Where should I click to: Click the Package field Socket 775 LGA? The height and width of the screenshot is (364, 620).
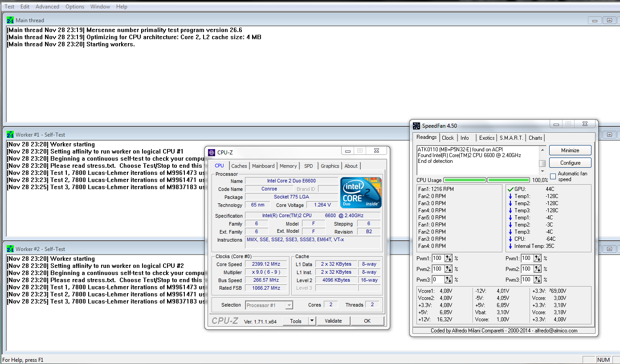291,197
